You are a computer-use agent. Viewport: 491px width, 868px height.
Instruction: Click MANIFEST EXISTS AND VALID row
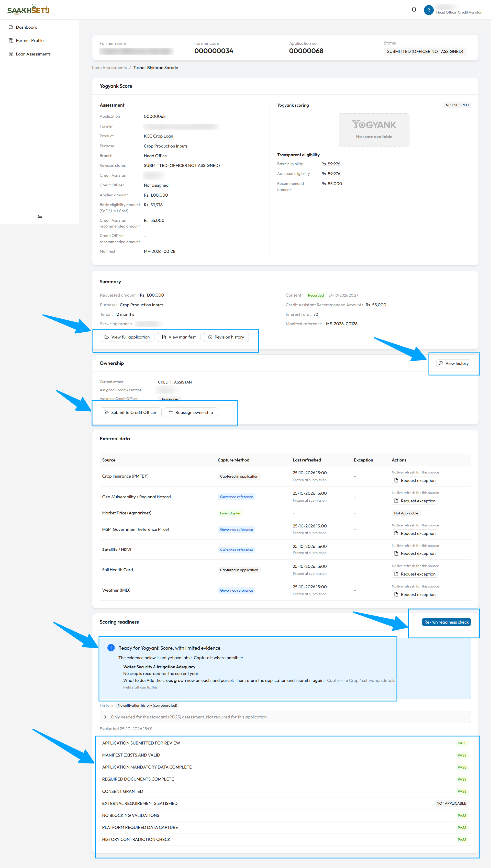coord(285,755)
